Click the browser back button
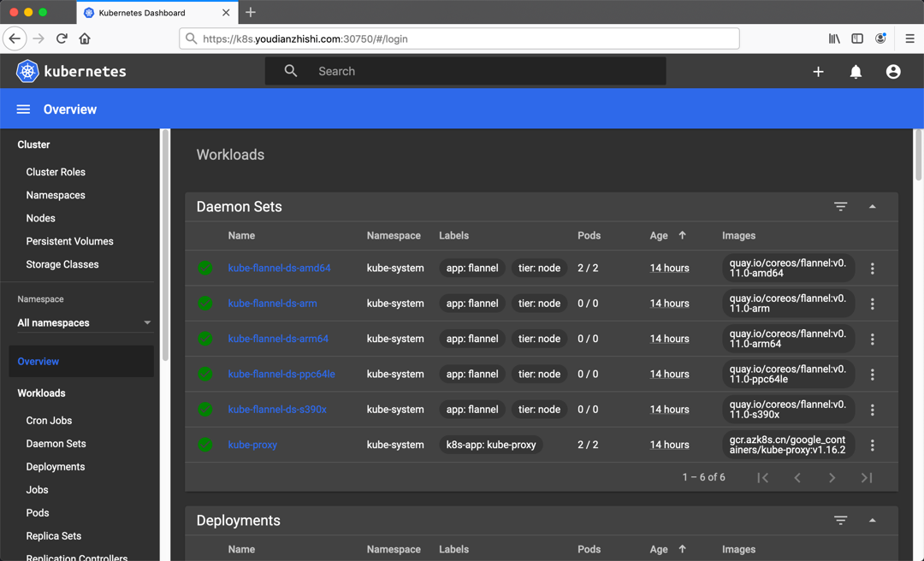 coord(15,38)
